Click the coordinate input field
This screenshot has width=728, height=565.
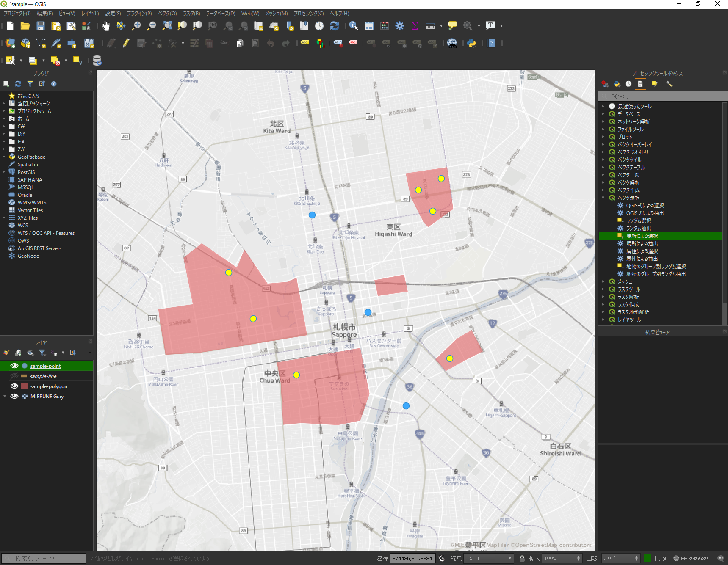point(412,558)
